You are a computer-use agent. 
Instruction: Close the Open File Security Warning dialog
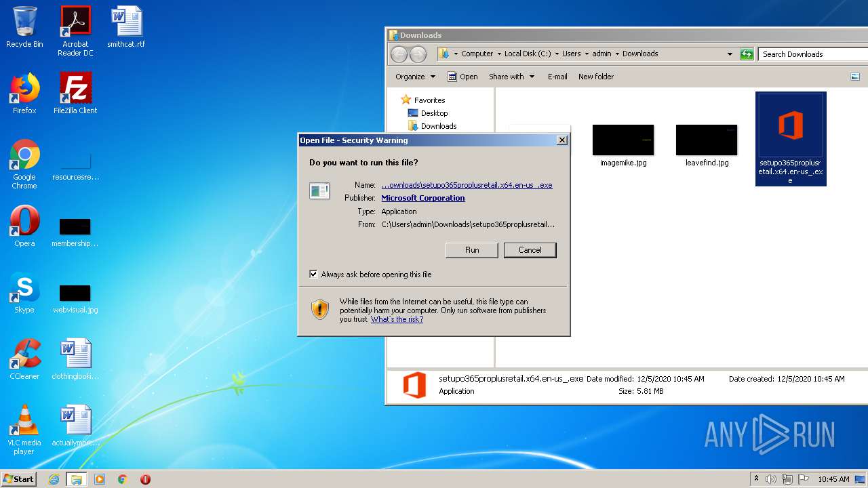tap(561, 140)
